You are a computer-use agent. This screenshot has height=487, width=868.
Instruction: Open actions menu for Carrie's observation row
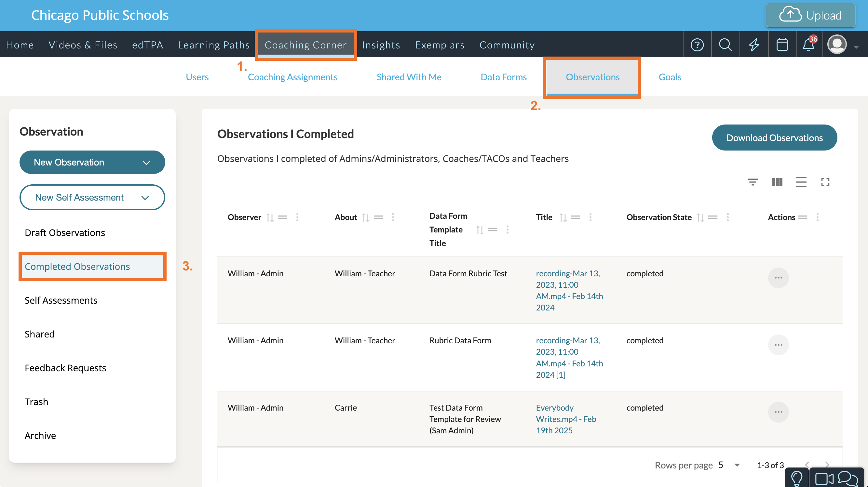coord(778,412)
